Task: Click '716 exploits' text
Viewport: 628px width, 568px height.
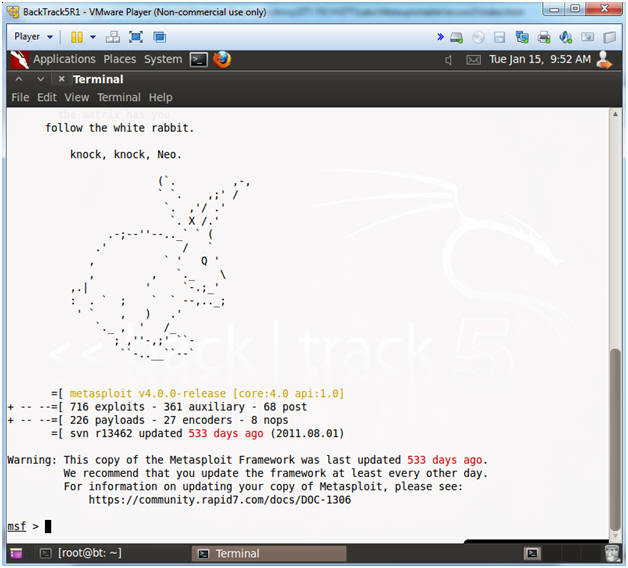Action: point(107,407)
